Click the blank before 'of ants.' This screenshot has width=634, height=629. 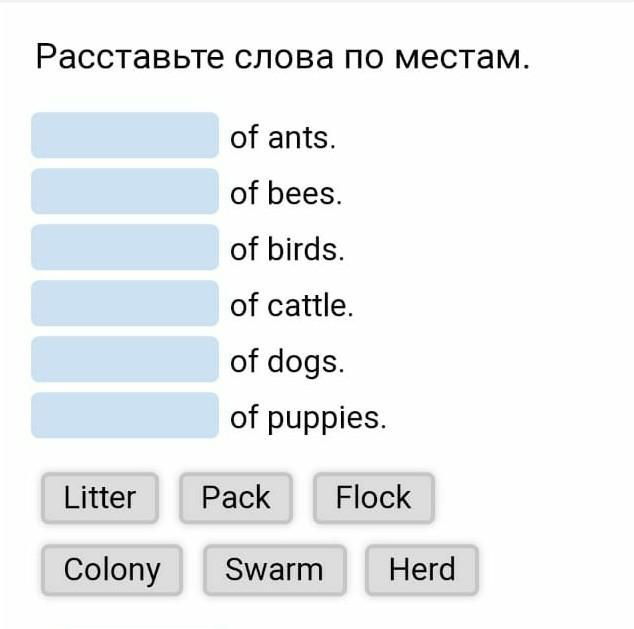tap(124, 136)
